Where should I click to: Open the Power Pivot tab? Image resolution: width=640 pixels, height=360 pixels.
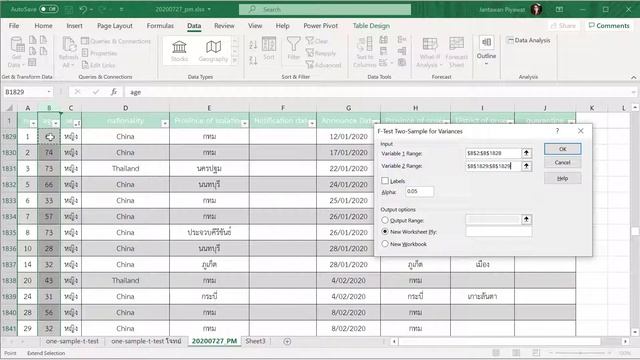click(320, 25)
